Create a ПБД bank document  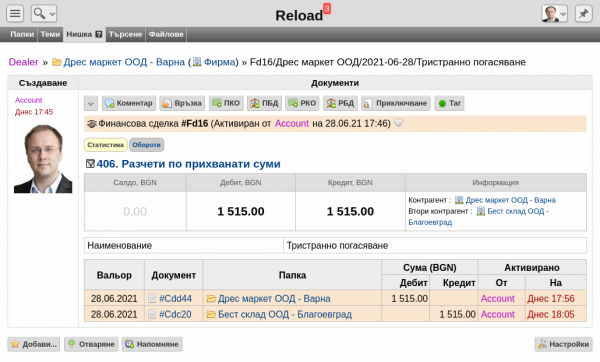coord(264,103)
